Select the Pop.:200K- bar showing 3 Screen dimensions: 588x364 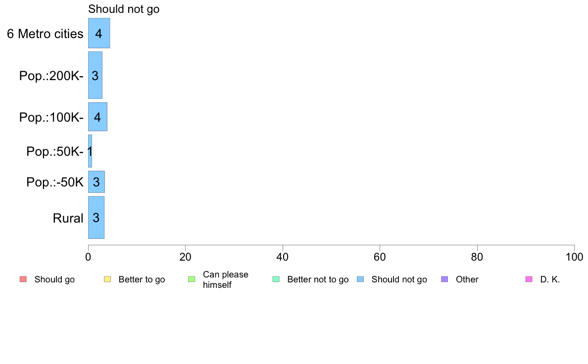[95, 75]
